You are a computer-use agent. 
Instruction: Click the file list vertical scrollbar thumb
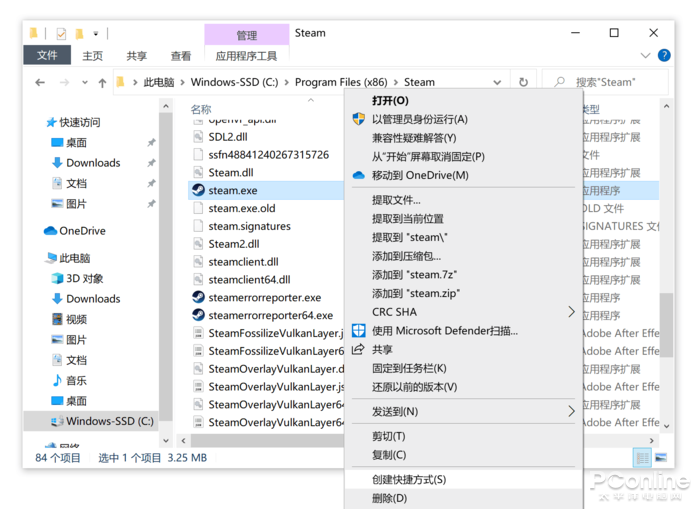point(666,325)
